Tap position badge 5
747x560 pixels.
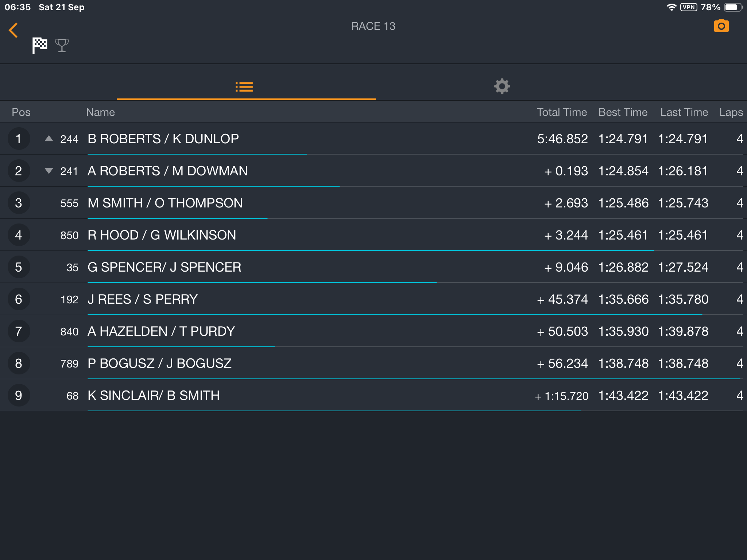pos(19,267)
